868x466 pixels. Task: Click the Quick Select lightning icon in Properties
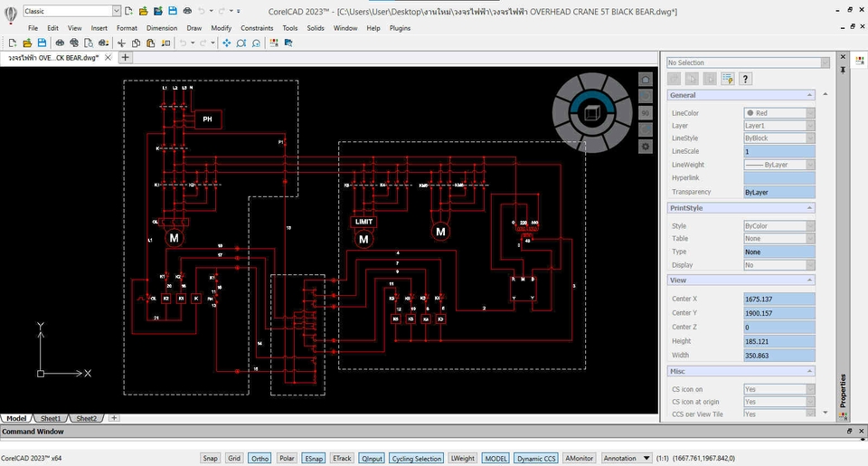coord(727,79)
